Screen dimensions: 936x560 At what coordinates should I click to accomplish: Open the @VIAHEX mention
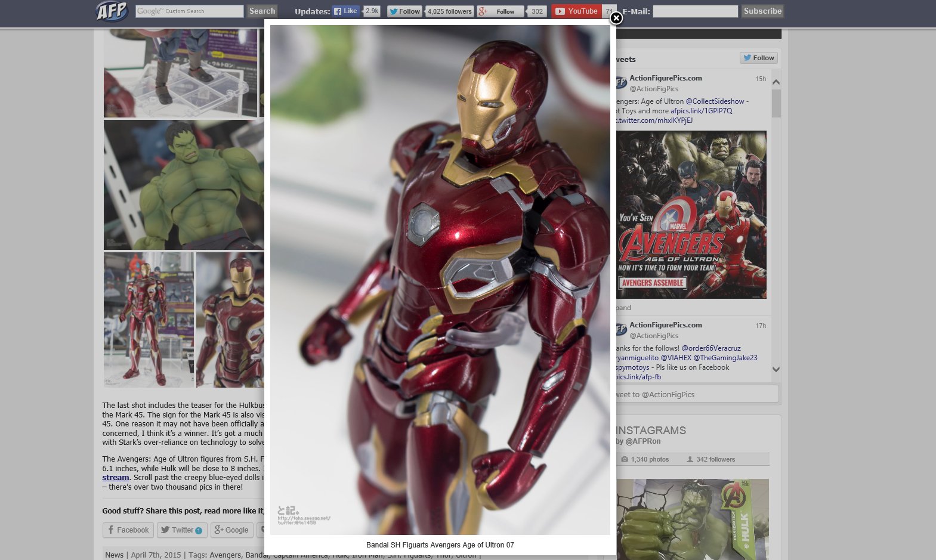click(676, 358)
